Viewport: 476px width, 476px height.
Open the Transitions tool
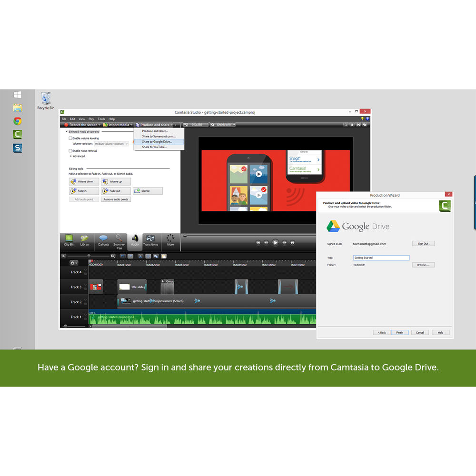coord(150,240)
